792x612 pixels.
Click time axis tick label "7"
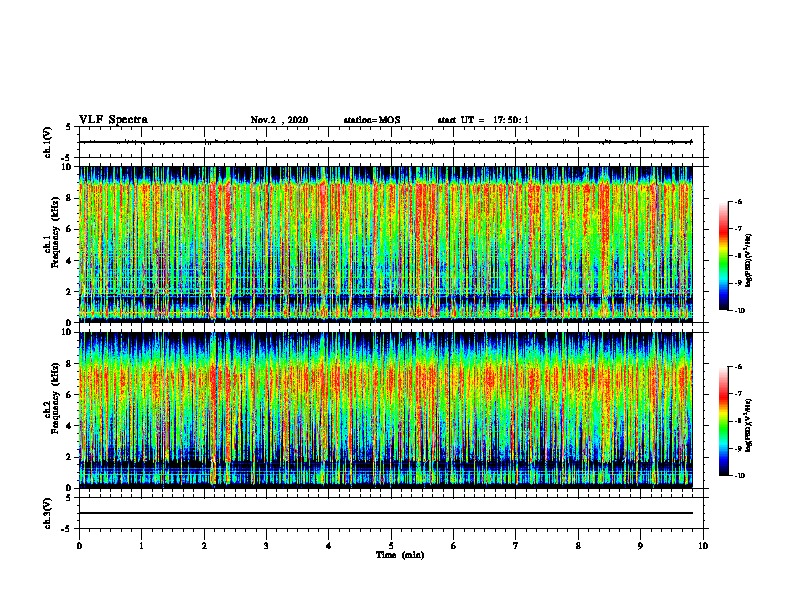pyautogui.click(x=516, y=546)
